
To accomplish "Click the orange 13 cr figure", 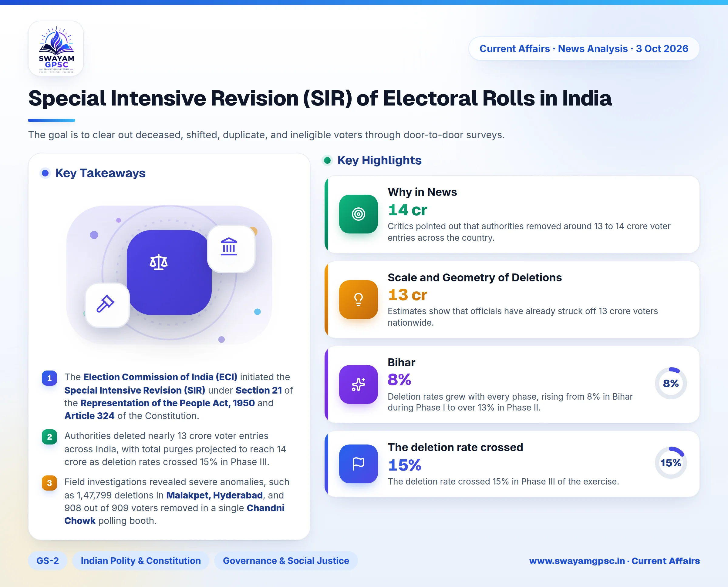I will point(407,295).
